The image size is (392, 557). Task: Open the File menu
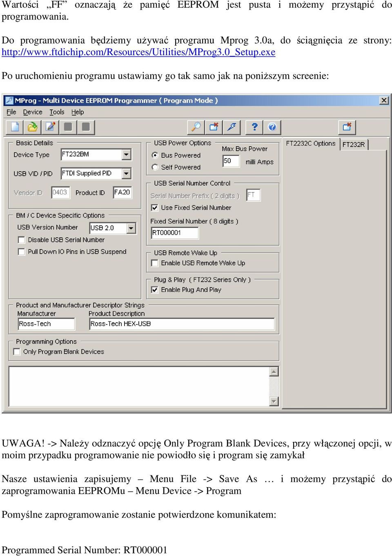click(11, 112)
